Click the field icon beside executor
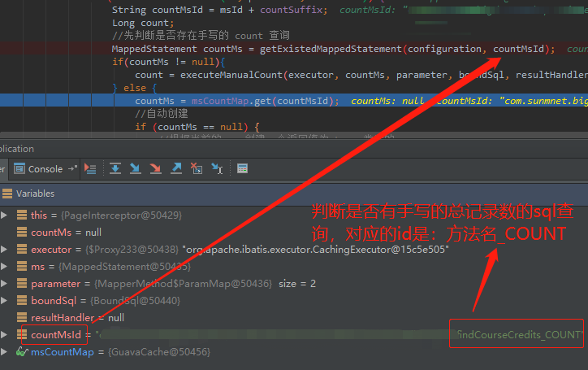 [x=22, y=249]
